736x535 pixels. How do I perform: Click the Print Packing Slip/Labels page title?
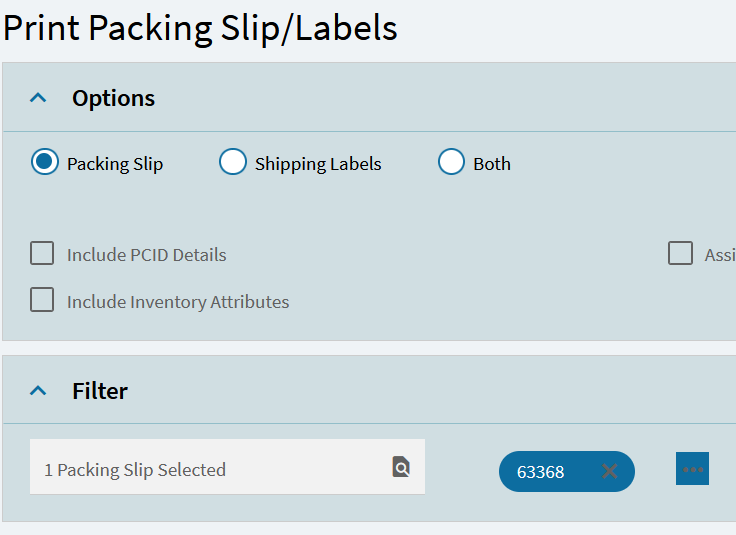(x=200, y=29)
